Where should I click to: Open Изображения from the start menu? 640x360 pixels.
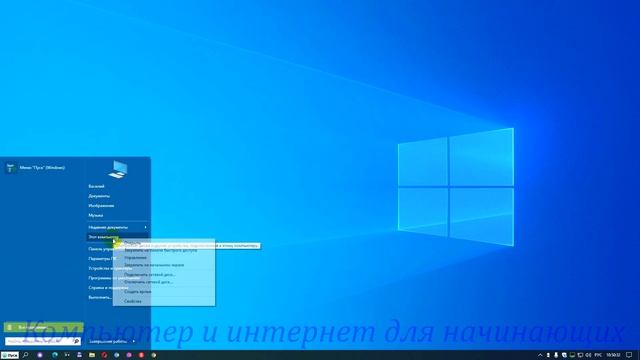point(101,206)
